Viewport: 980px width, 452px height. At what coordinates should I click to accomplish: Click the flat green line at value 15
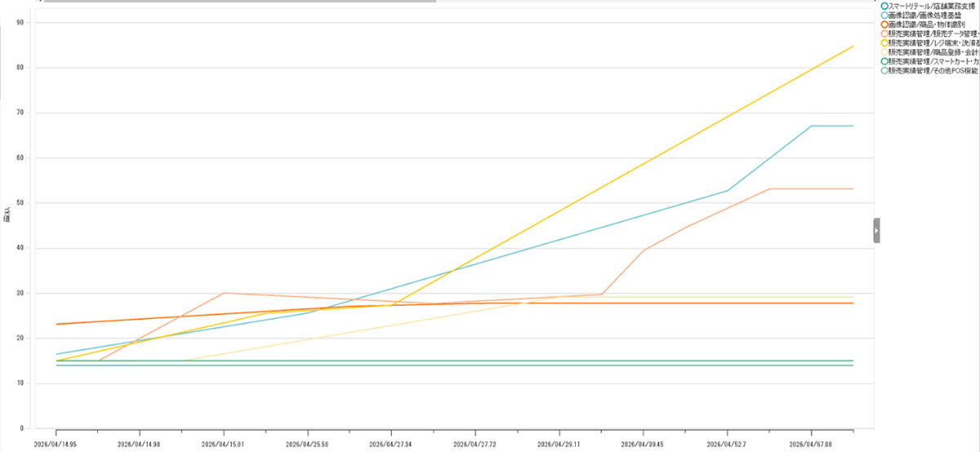click(454, 360)
